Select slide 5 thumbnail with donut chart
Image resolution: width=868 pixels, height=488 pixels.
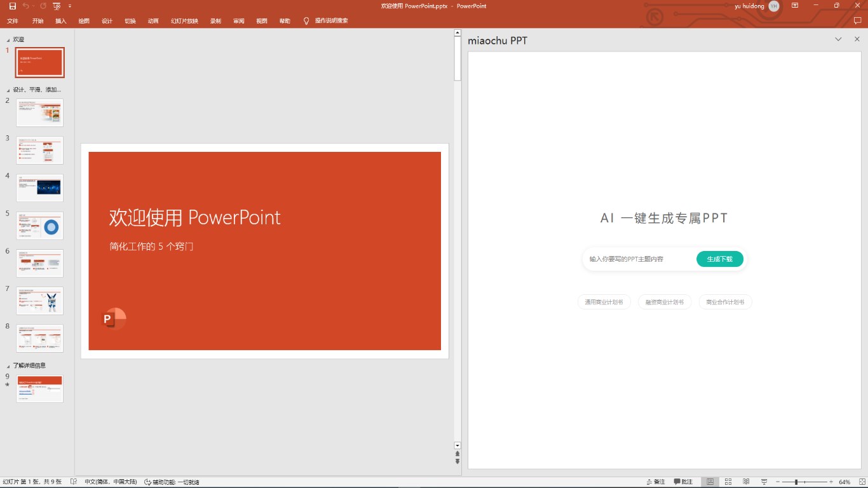point(40,226)
